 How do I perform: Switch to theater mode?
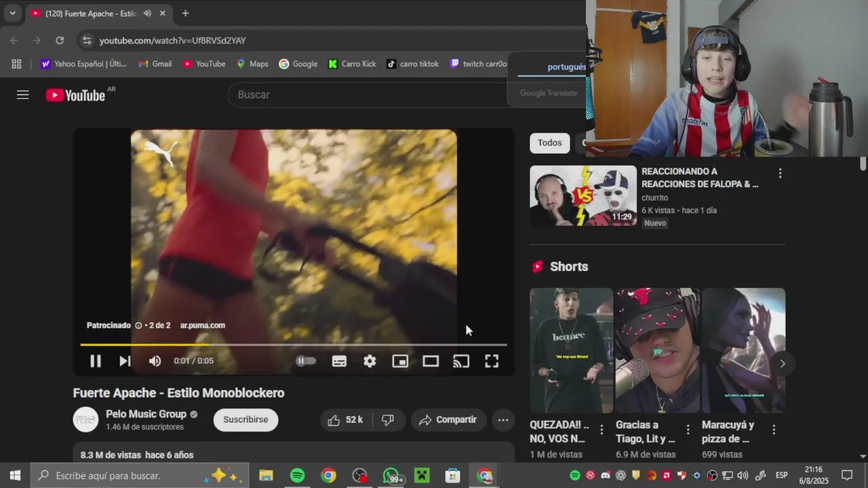431,361
